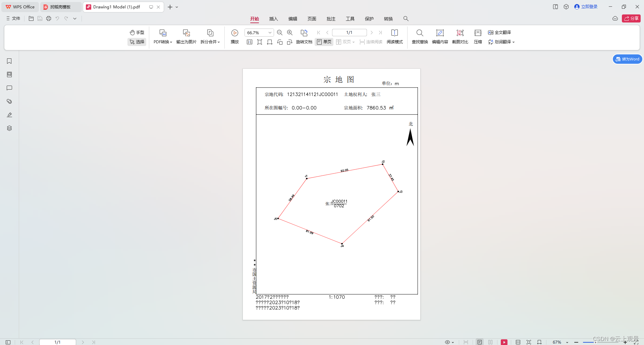Toggle single page view in status bar

(480, 342)
